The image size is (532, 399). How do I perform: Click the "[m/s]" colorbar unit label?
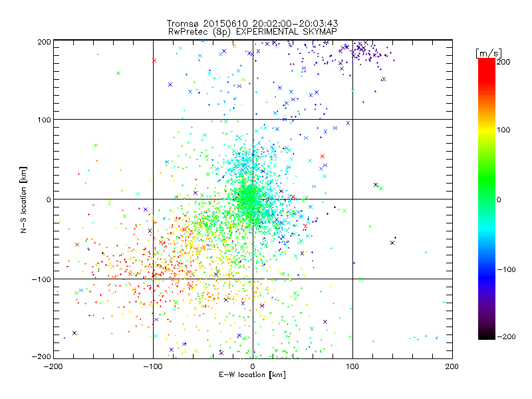[489, 53]
